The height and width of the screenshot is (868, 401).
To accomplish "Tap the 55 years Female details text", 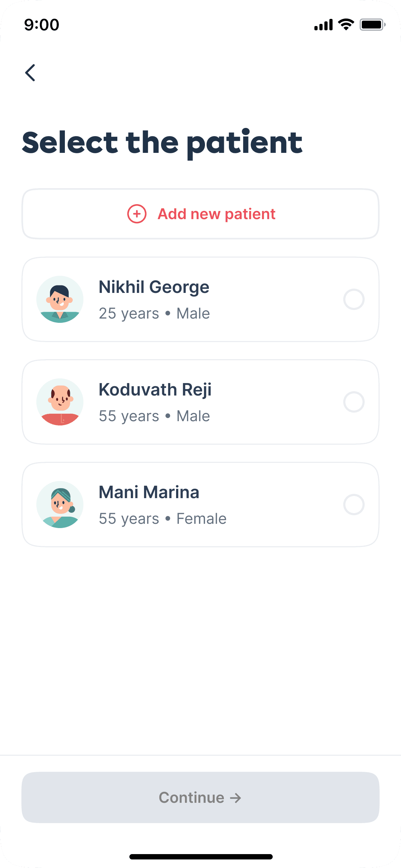I will coord(163,519).
